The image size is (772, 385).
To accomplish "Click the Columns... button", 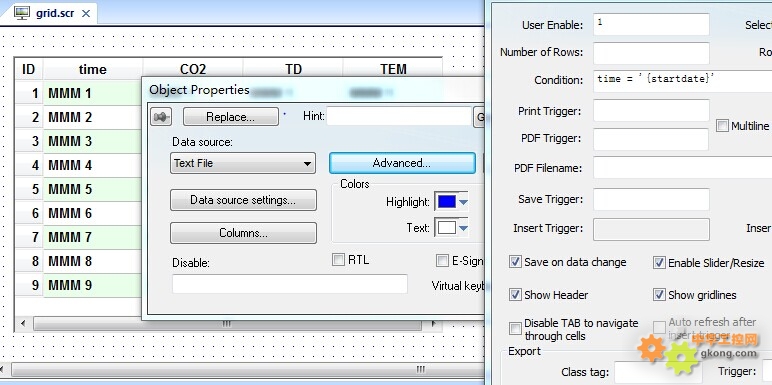I will [x=243, y=233].
